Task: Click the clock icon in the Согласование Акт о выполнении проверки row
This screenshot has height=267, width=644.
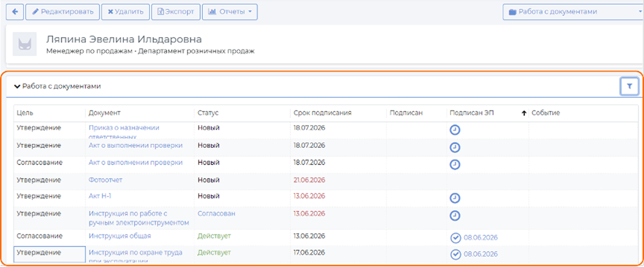Action: click(x=455, y=164)
